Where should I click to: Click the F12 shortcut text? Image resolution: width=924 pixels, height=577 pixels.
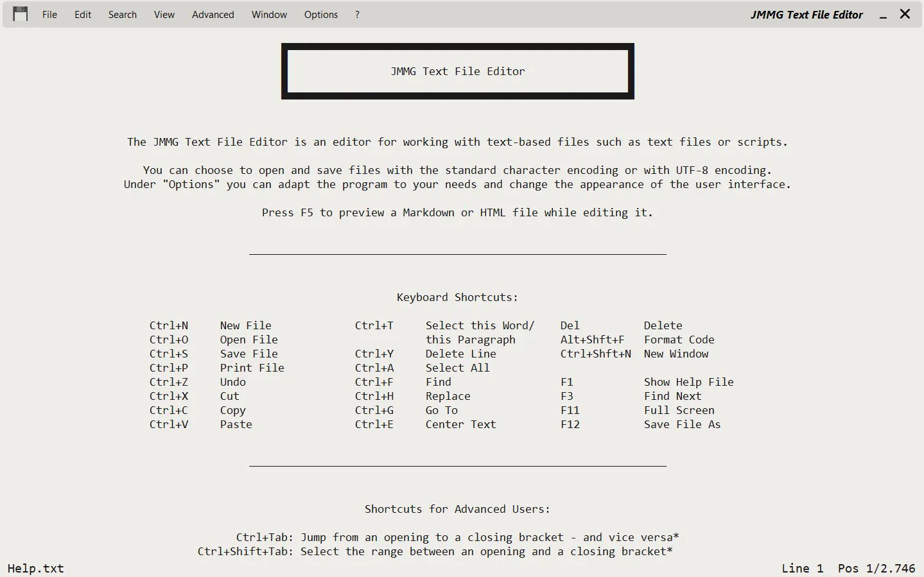570,424
